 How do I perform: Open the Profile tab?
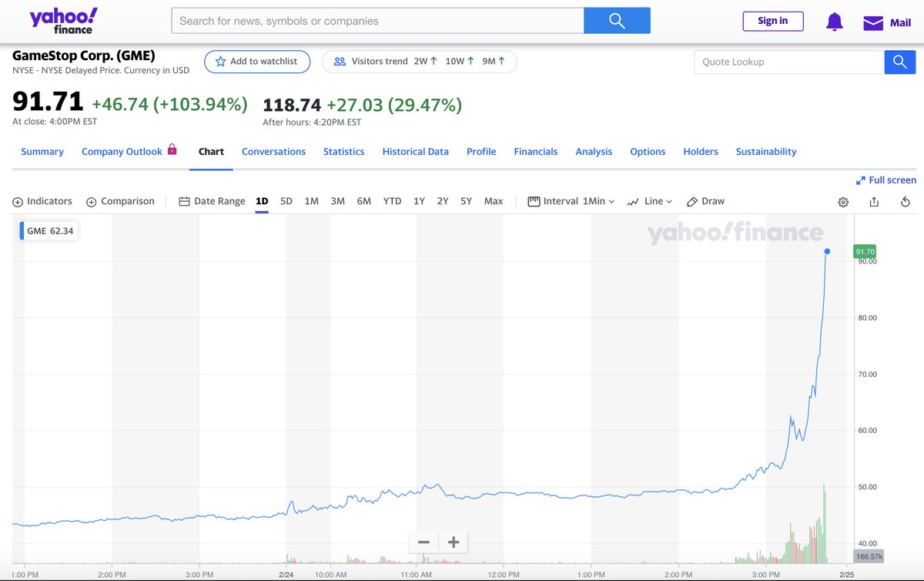click(x=481, y=152)
